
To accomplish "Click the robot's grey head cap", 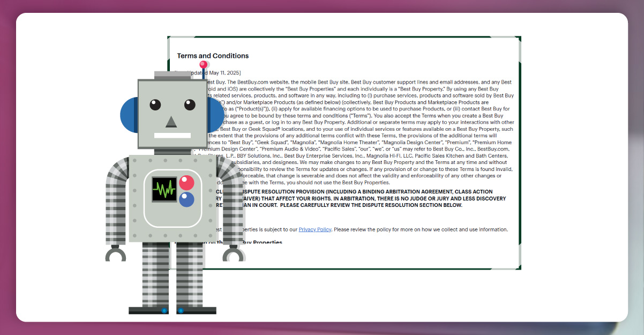I will 172,75.
